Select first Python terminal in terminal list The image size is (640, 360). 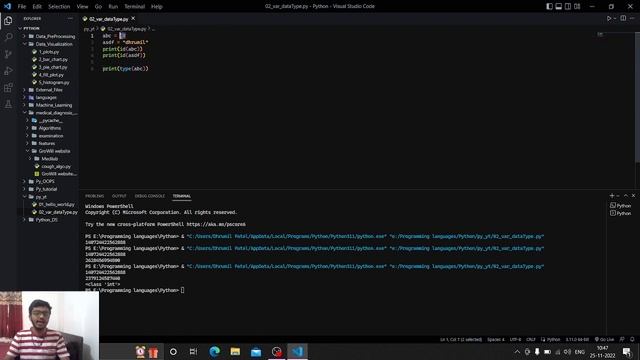[620, 206]
